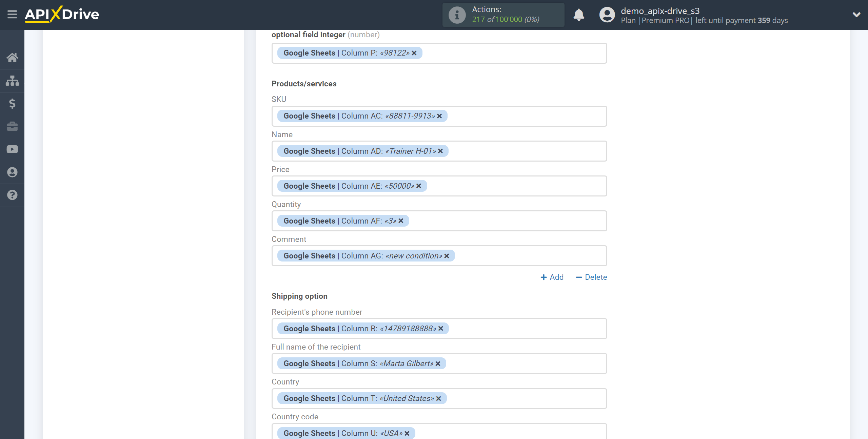Expand the account dropdown chevron
The image size is (868, 439).
click(856, 15)
